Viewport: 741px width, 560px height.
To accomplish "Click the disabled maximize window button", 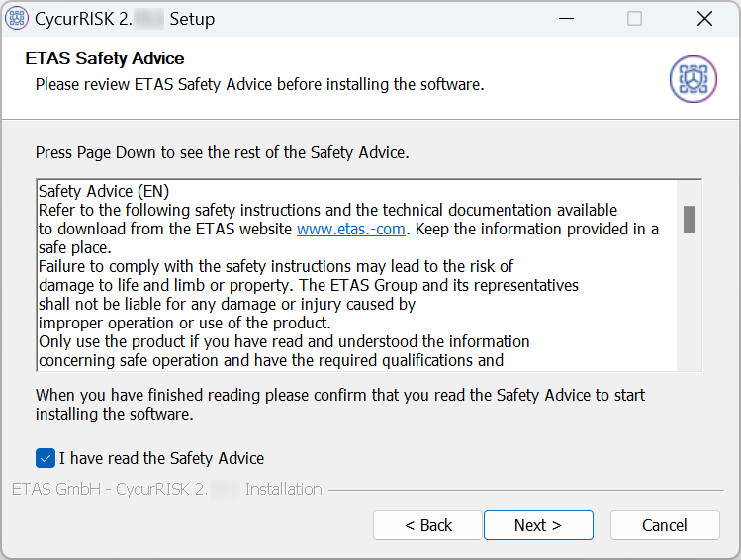I will pos(634,19).
